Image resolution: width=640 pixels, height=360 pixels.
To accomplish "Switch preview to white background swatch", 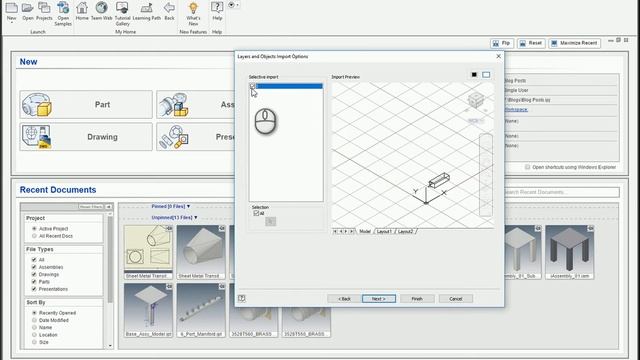I will click(x=486, y=75).
